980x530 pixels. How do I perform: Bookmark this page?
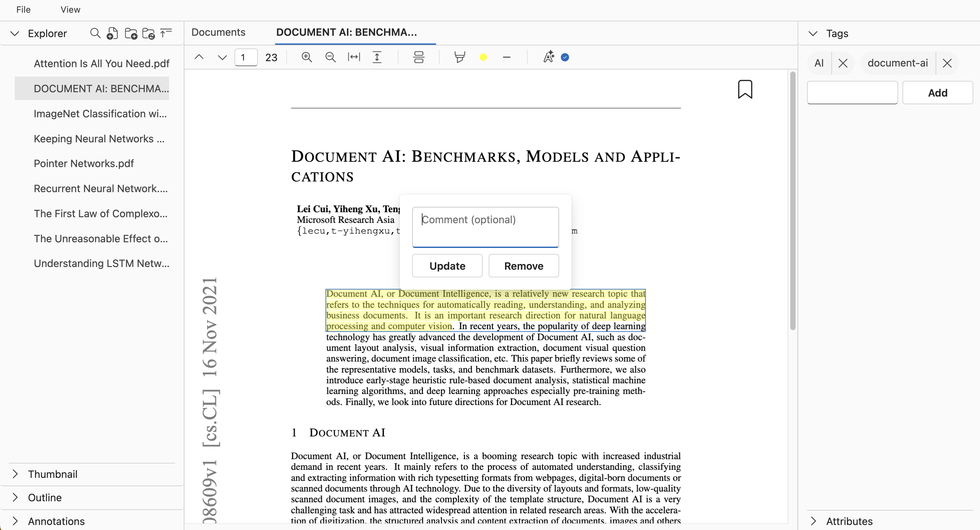coord(745,89)
